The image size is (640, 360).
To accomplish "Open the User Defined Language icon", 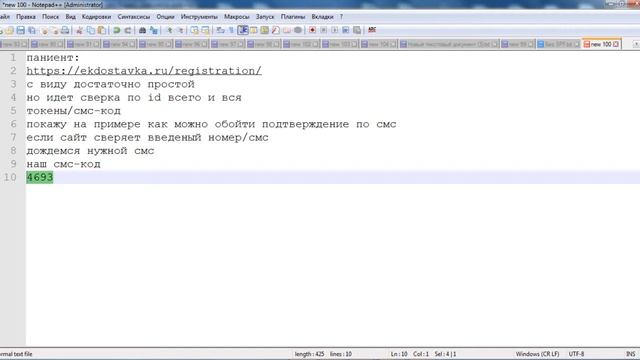I will click(253, 30).
